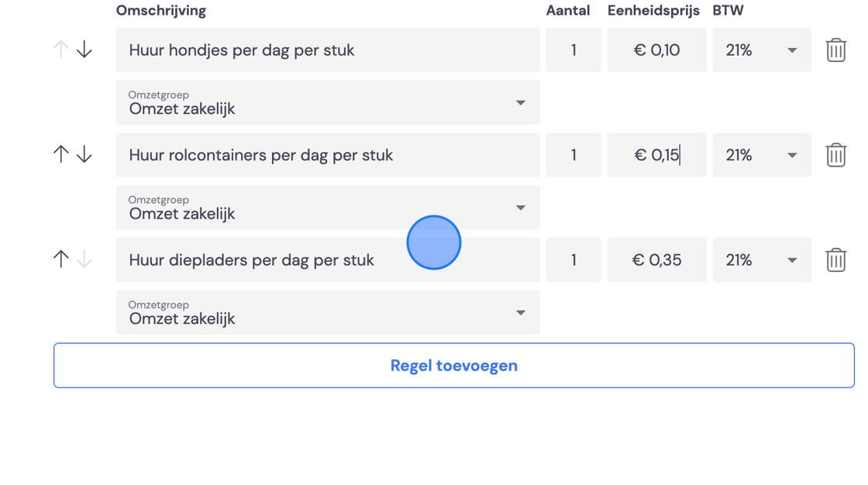The height and width of the screenshot is (485, 868).
Task: Expand Omzetgroep dropdown under Huur diepladers
Action: tap(328, 312)
